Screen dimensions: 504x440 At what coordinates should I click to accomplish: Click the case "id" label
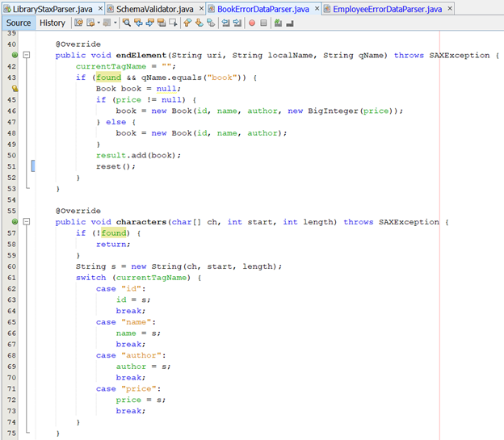tap(121, 288)
